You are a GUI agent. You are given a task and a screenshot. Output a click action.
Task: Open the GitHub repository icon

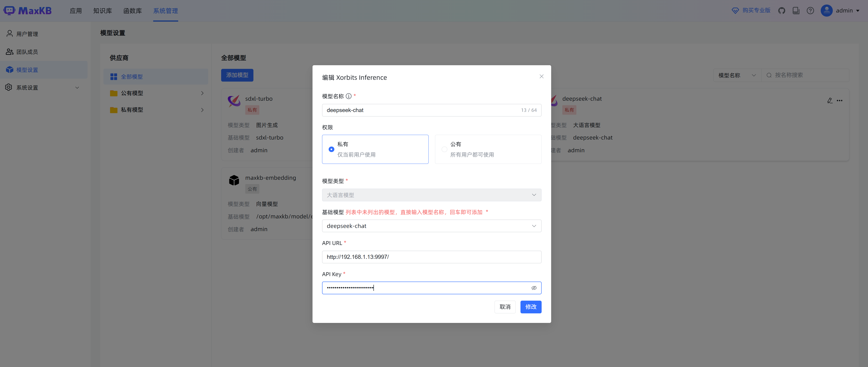tap(782, 11)
